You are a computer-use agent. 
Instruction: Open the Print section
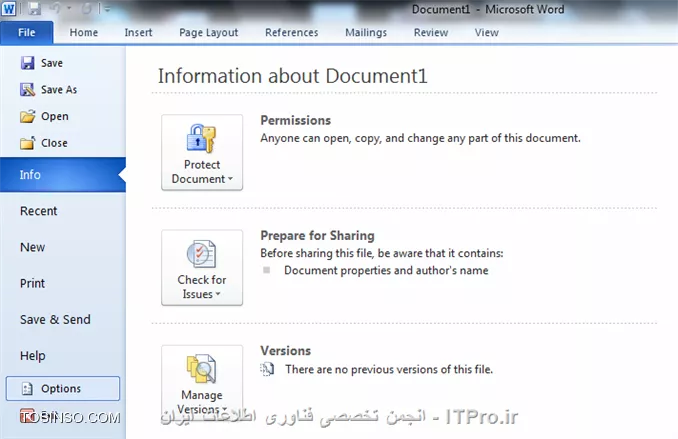(x=32, y=283)
